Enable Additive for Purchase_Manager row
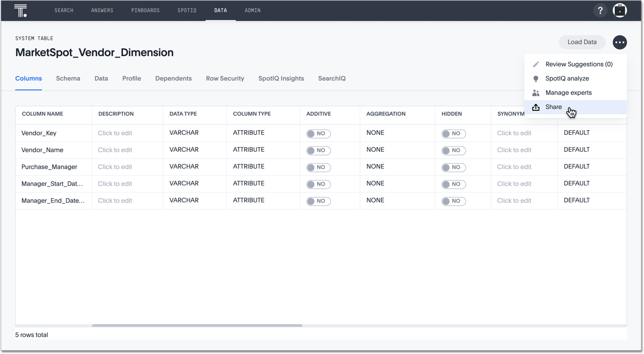Screen dimensions: 644x354 [318, 167]
